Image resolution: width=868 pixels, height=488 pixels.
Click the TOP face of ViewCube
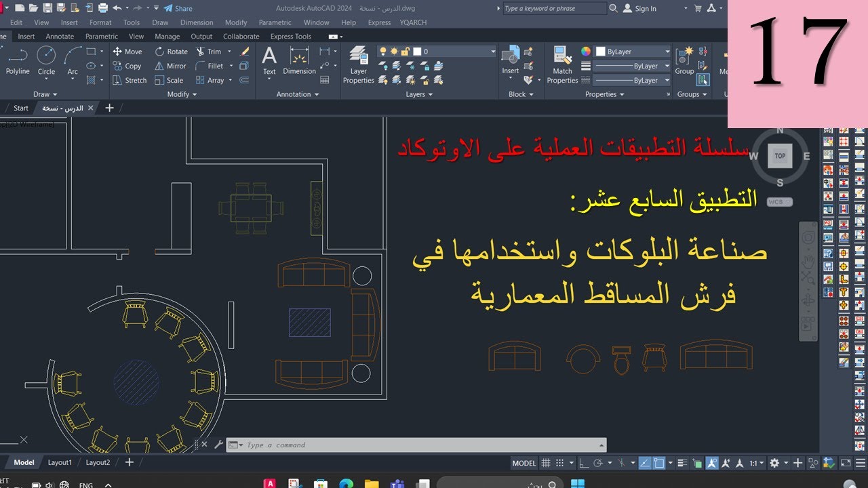pyautogui.click(x=780, y=156)
